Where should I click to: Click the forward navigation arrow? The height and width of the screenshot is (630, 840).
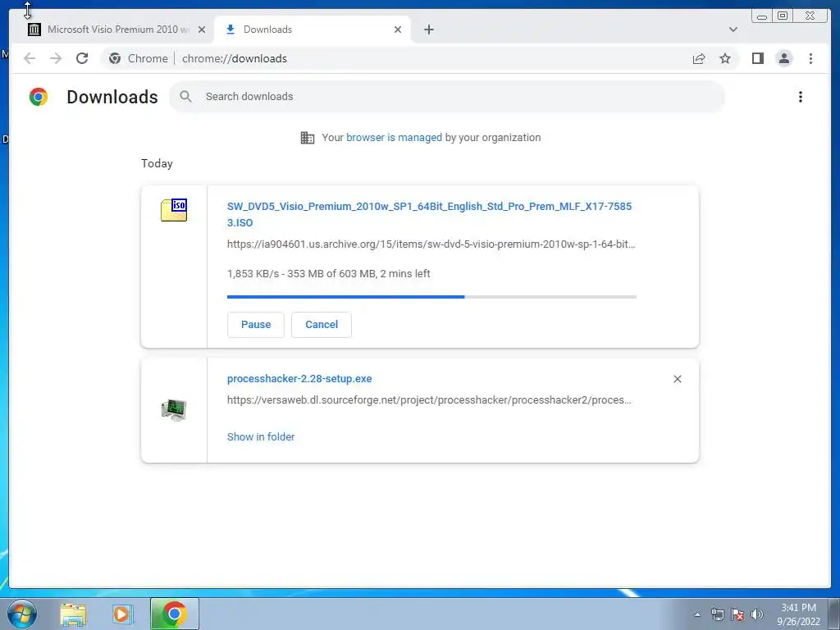56,58
